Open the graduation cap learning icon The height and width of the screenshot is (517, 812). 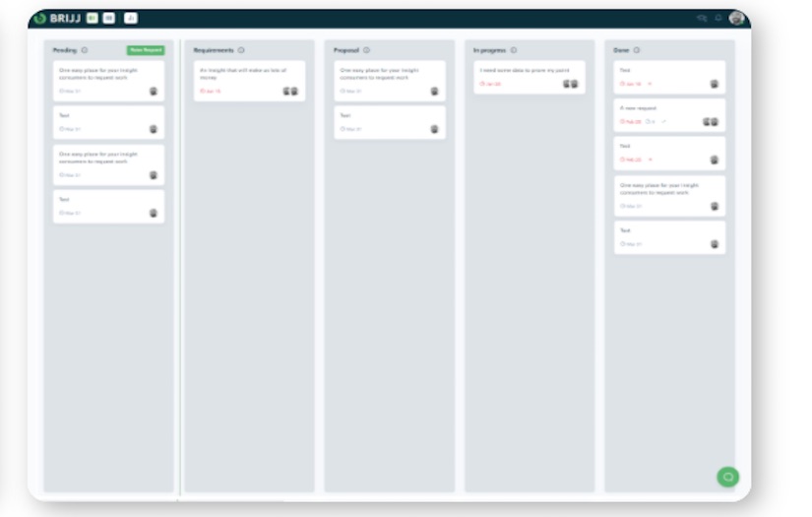click(x=702, y=18)
